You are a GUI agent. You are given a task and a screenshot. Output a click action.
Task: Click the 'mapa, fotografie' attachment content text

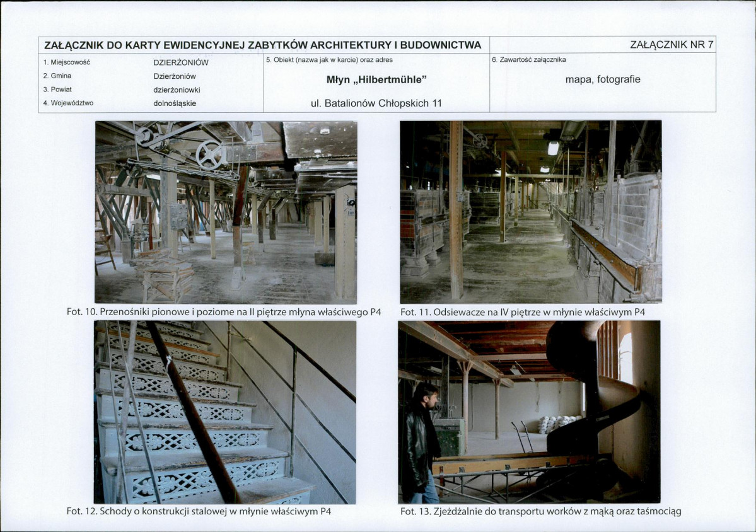(x=603, y=79)
